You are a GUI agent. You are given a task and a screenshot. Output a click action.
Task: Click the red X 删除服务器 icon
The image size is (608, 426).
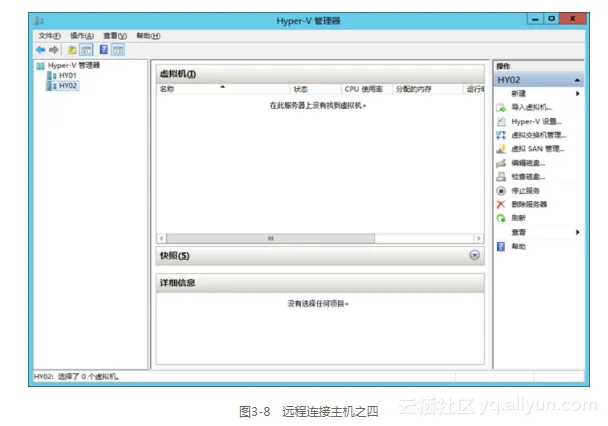tap(501, 204)
